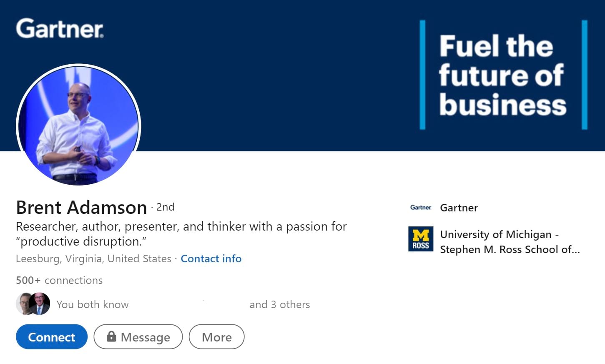Click the lock icon on Message button
The image size is (605, 364).
(x=111, y=336)
